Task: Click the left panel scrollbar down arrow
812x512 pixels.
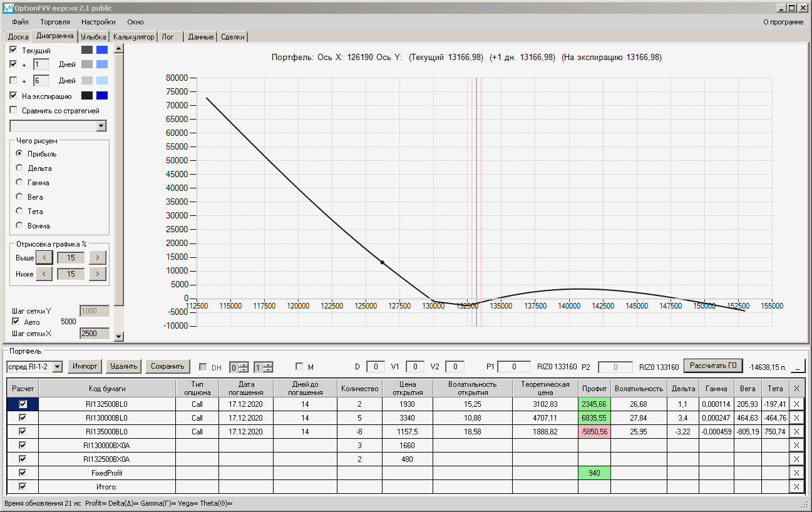Action: point(119,336)
